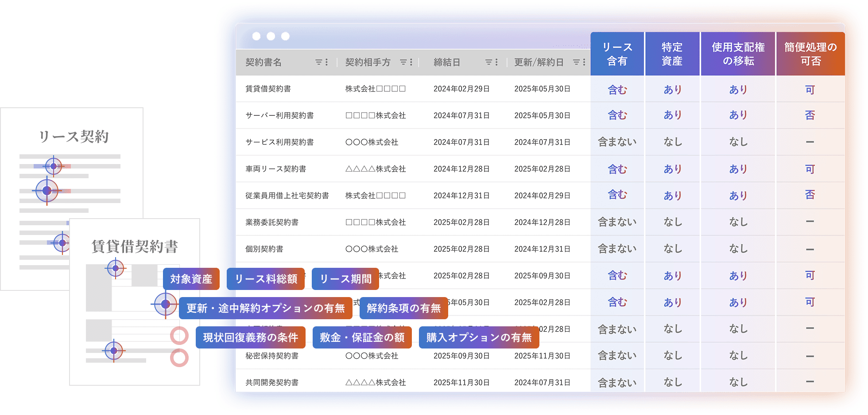Screen dimensions: 868x415
Task: Open the 車両リース契約書 row
Action: [276, 169]
